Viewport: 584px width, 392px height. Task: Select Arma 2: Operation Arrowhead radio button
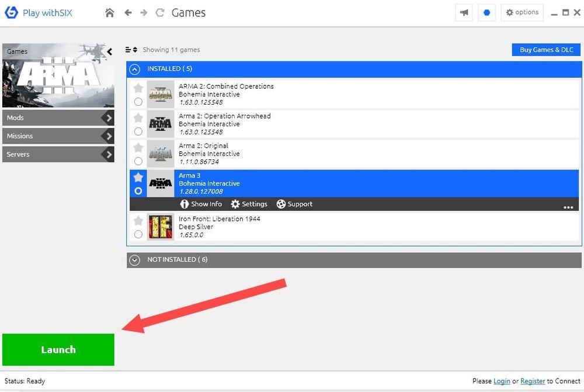[x=138, y=131]
